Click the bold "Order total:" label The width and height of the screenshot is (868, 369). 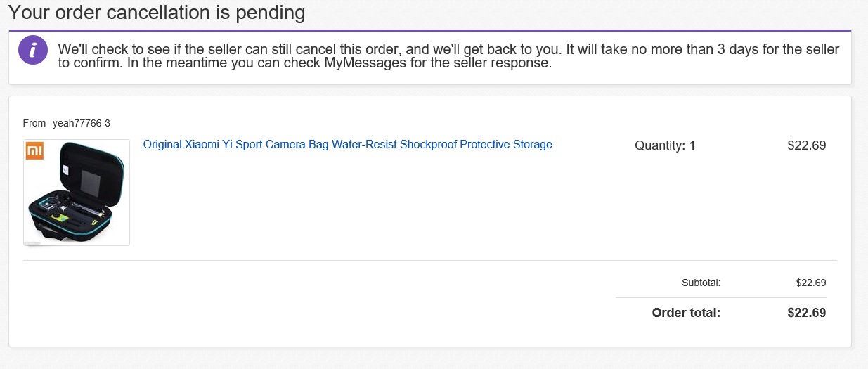coord(686,313)
